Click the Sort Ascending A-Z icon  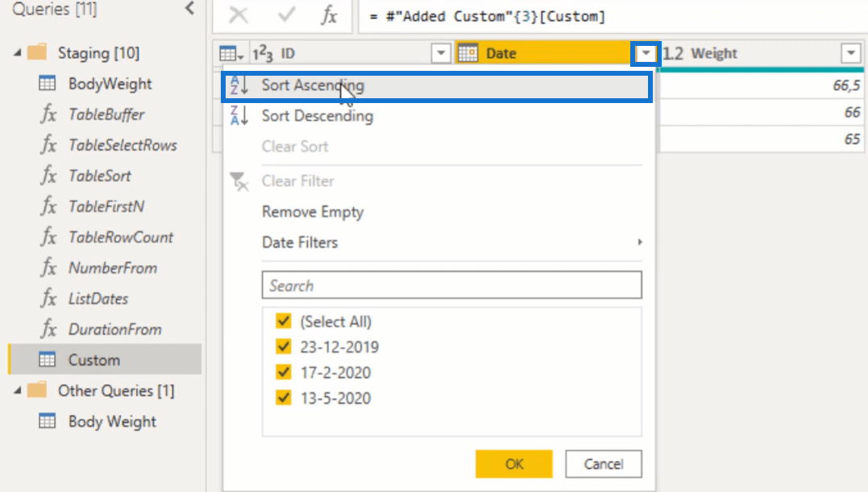click(x=239, y=85)
